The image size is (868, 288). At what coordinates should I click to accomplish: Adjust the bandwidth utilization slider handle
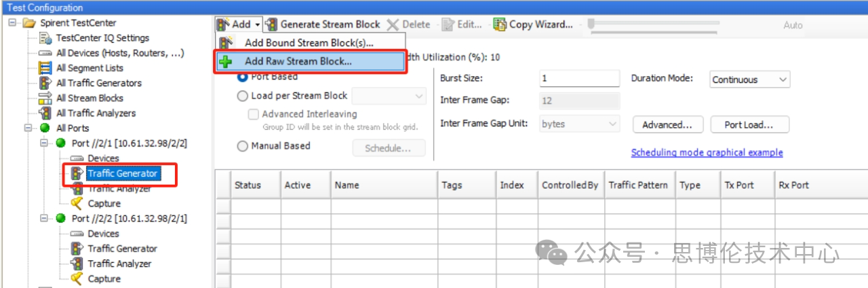point(591,24)
